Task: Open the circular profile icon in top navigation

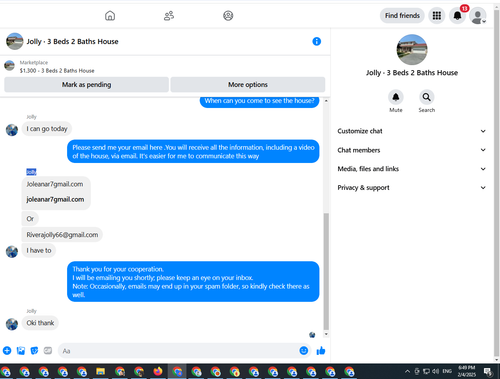Action: (x=228, y=16)
